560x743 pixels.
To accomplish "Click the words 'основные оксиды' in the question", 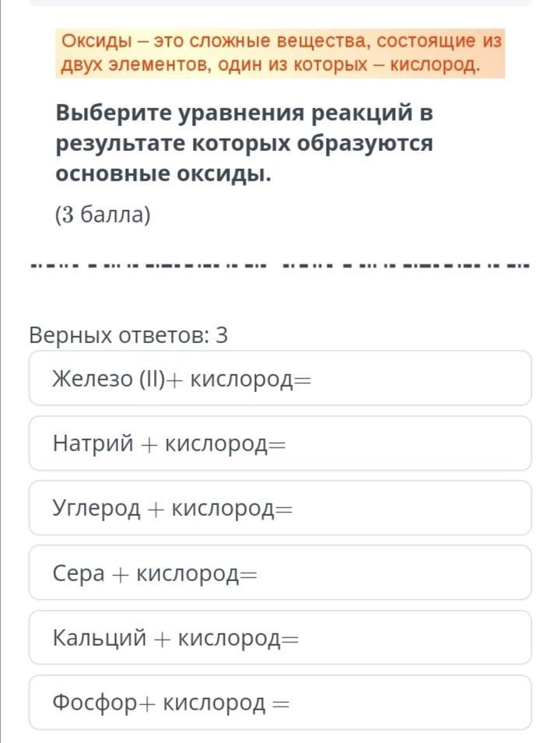I will pyautogui.click(x=163, y=174).
